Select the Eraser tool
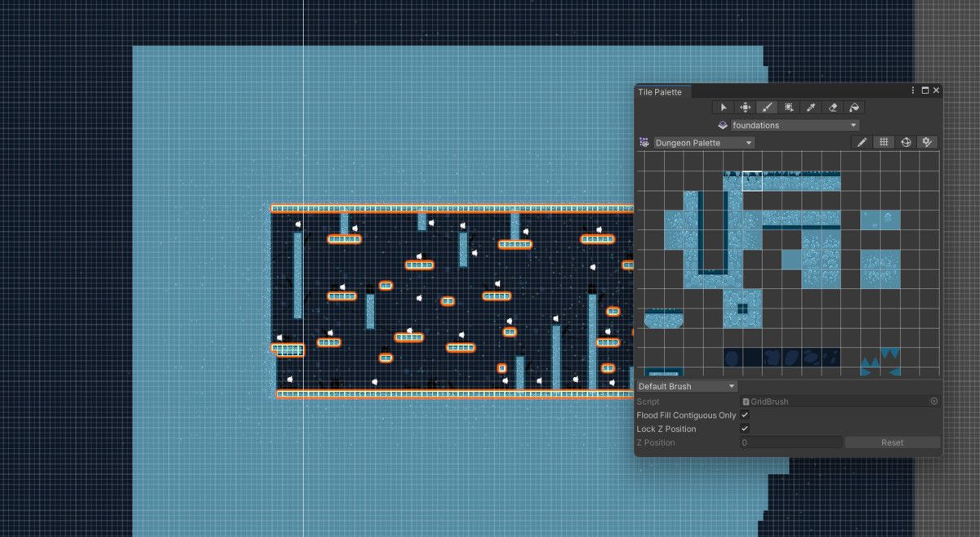The image size is (980, 537). pyautogui.click(x=832, y=107)
